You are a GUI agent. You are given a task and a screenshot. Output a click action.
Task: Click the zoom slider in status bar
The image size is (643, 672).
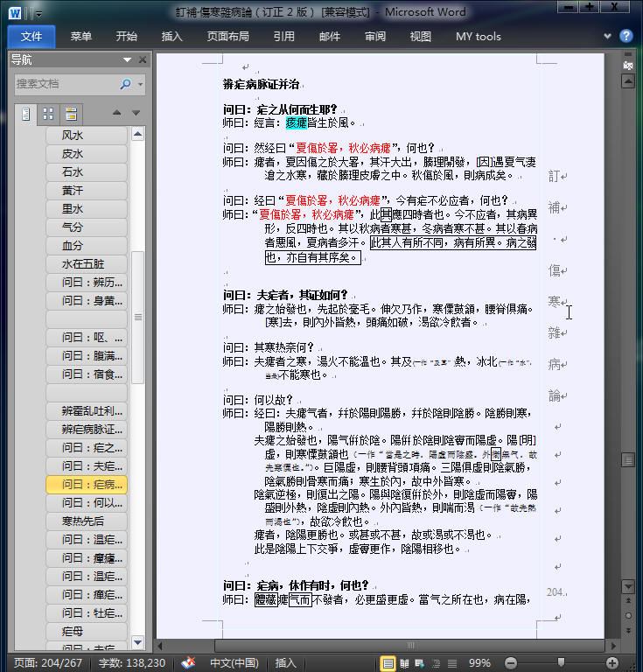pos(561,662)
